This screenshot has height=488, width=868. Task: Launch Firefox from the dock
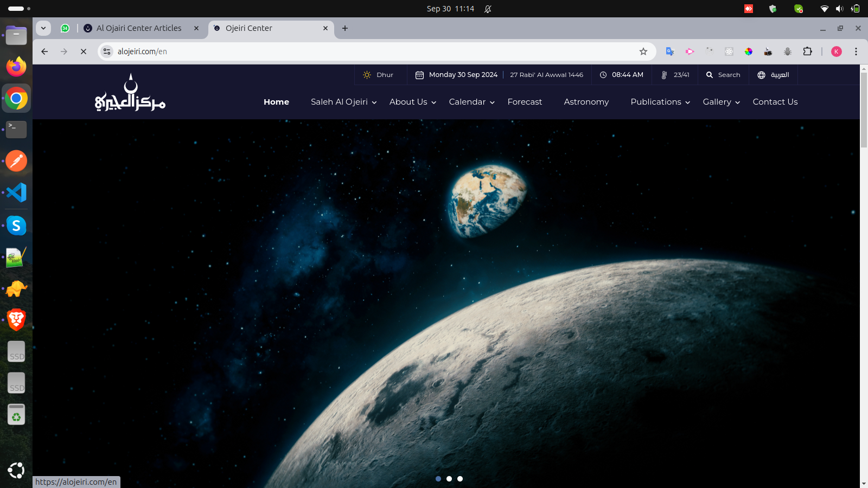coord(16,66)
